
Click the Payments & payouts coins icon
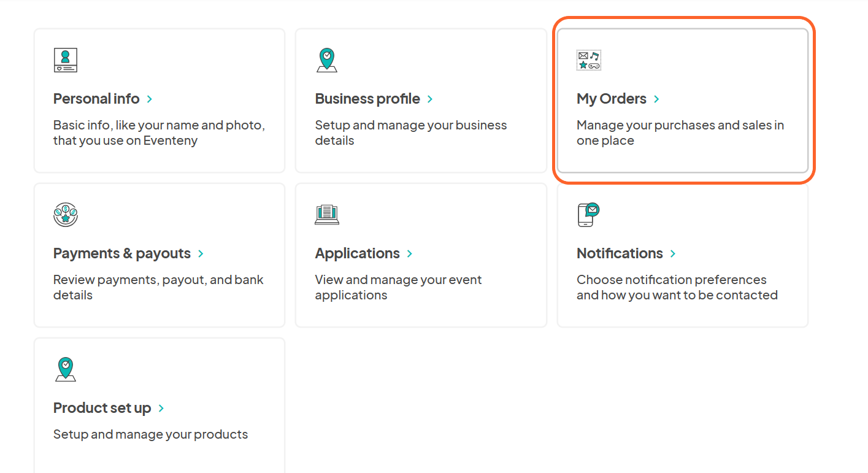pyautogui.click(x=66, y=215)
